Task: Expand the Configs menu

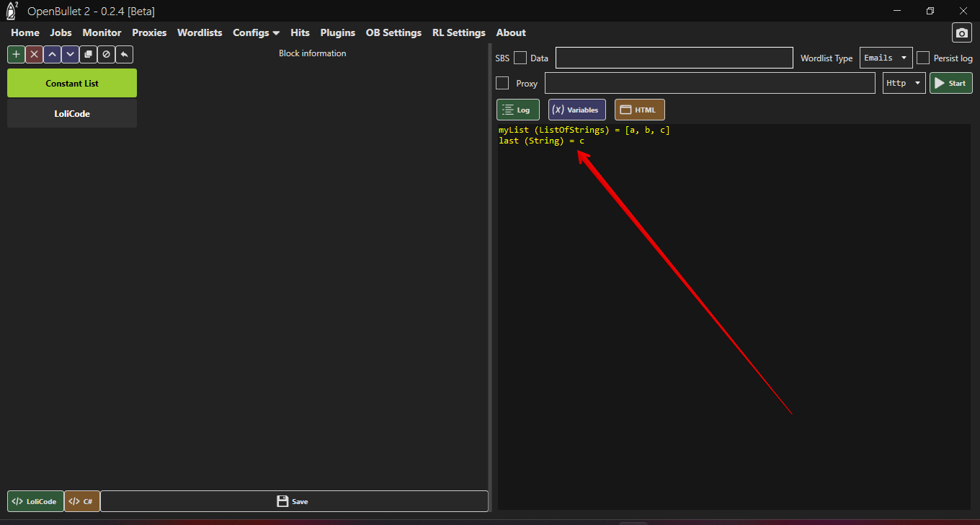Action: click(256, 32)
